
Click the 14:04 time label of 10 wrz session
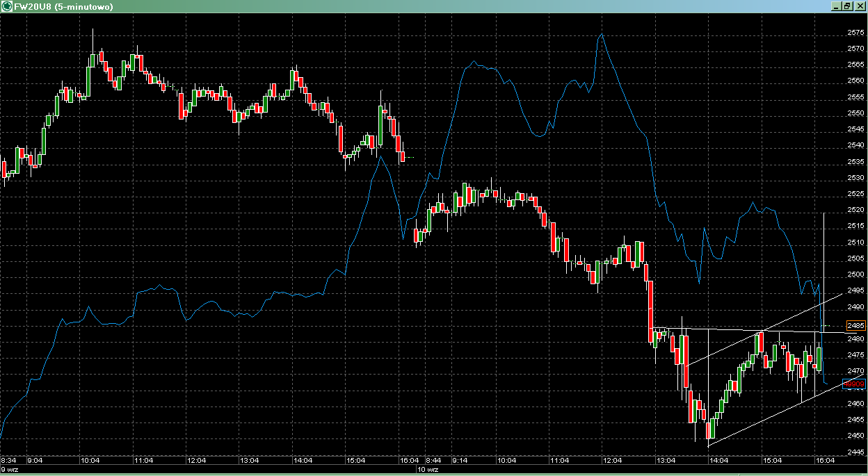(x=718, y=461)
